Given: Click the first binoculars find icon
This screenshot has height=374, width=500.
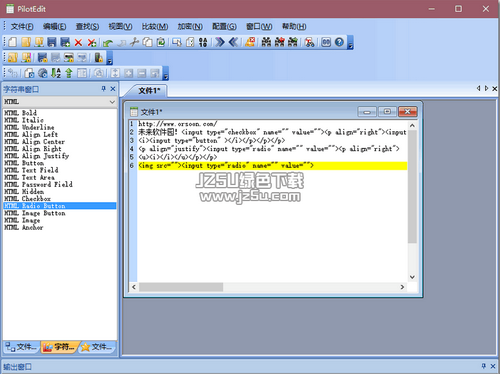Looking at the screenshot, I should pos(266,42).
